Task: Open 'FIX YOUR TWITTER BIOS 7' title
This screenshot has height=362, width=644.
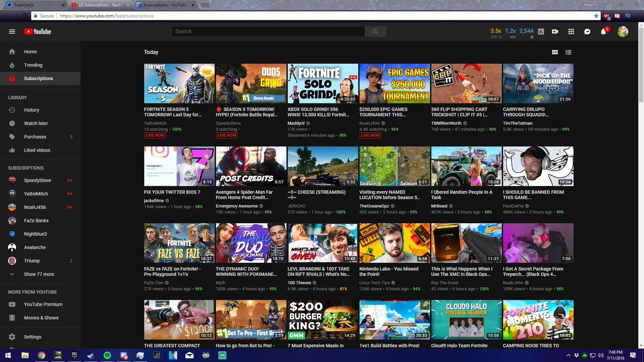Action: click(x=172, y=192)
